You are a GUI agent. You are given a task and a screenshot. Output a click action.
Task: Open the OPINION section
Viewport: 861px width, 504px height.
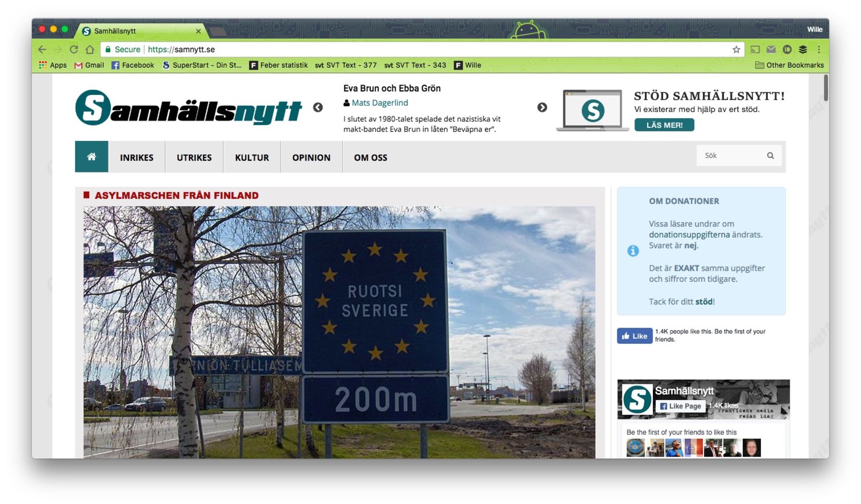pyautogui.click(x=312, y=157)
